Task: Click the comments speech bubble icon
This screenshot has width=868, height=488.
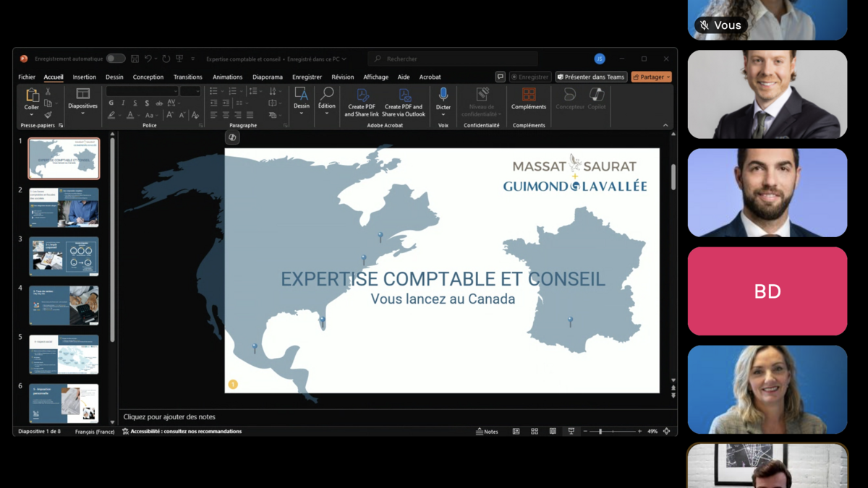Action: point(500,77)
